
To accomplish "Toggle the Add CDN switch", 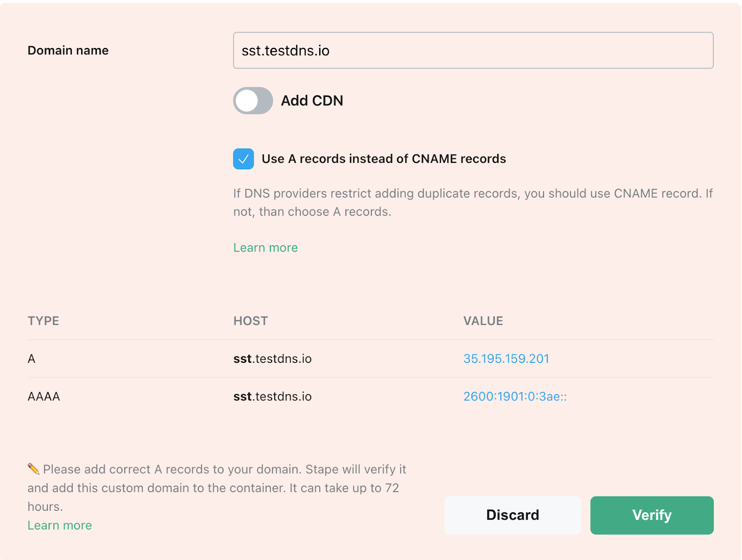I will (253, 101).
